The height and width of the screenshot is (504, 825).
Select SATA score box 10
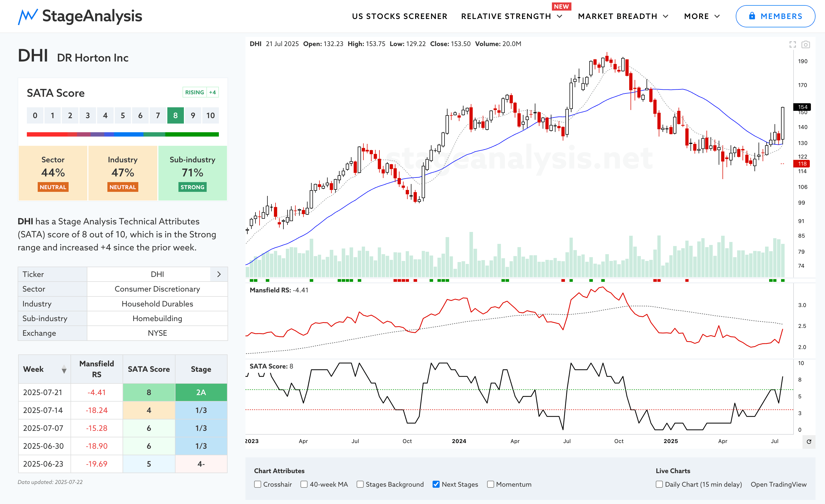(210, 115)
